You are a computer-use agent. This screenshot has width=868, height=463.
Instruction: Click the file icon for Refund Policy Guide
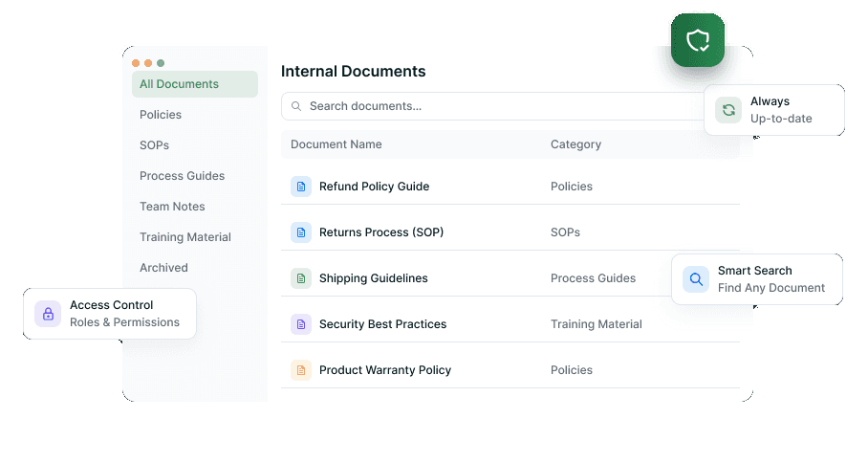click(x=300, y=187)
